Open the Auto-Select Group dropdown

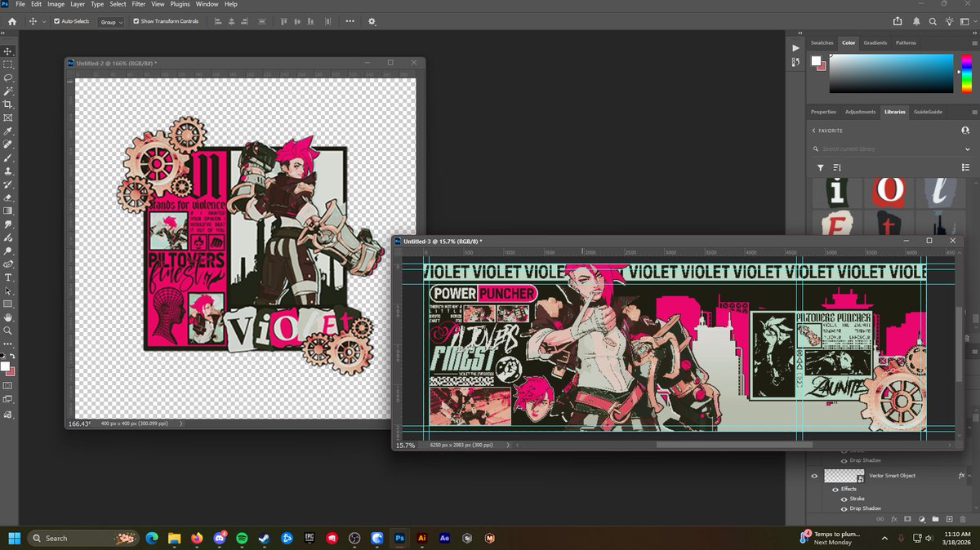coord(111,22)
